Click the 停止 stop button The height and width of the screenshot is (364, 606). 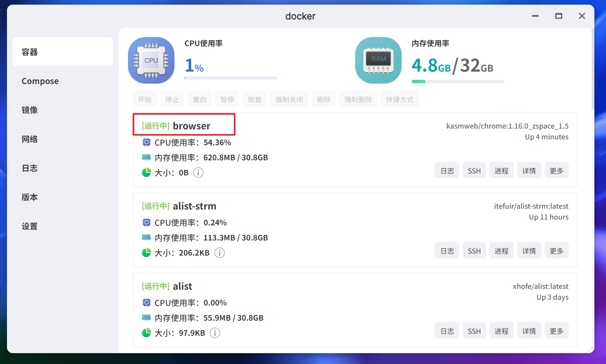click(172, 100)
